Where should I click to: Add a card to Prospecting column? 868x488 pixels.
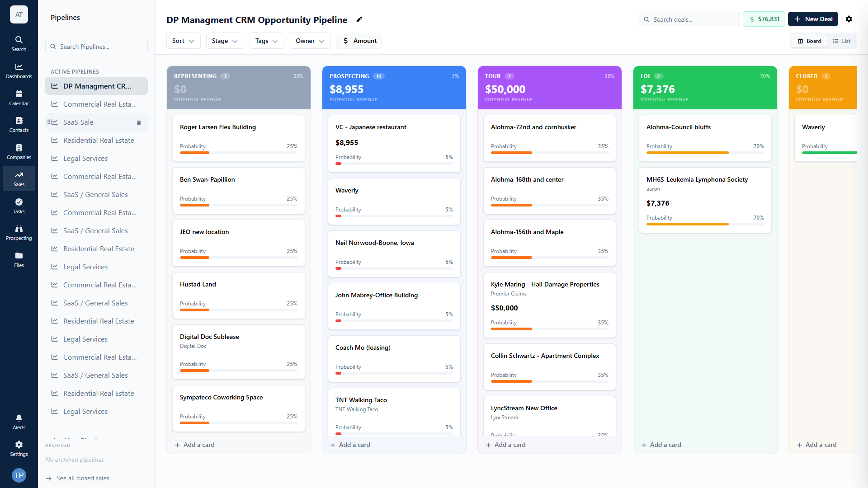point(350,445)
